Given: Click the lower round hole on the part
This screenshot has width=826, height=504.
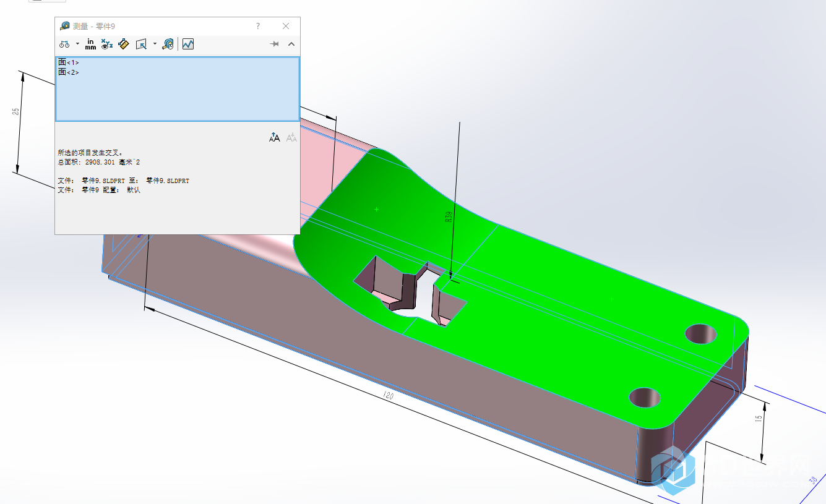Looking at the screenshot, I should (645, 397).
